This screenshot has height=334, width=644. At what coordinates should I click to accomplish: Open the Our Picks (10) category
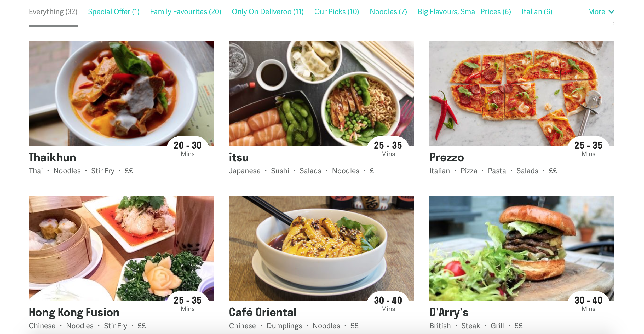(337, 12)
